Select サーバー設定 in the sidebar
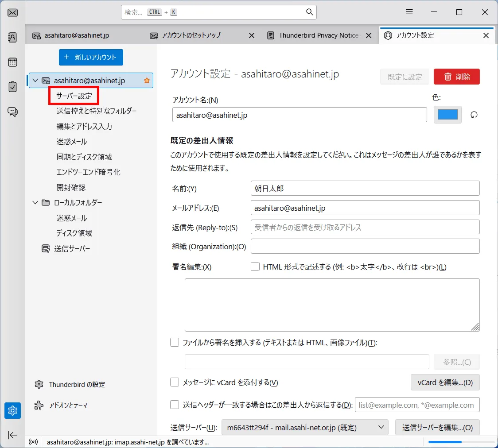498x448 pixels. coord(74,96)
